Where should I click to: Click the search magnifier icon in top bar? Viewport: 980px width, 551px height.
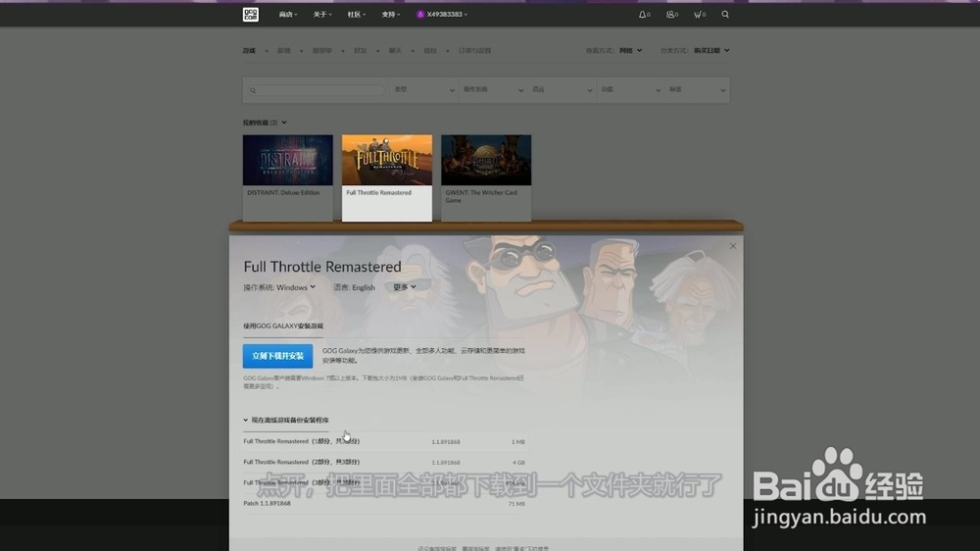[725, 15]
